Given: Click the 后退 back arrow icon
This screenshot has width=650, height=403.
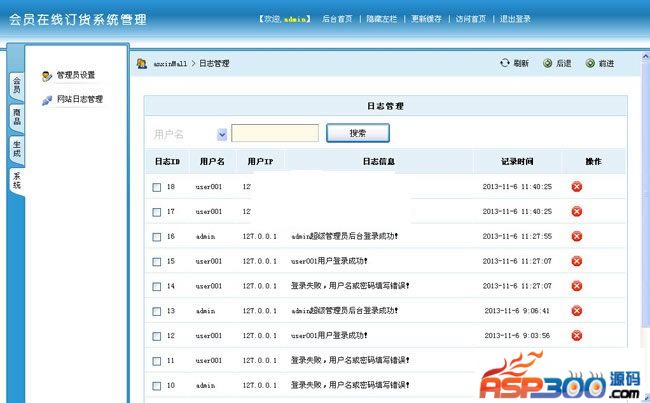Looking at the screenshot, I should 548,63.
